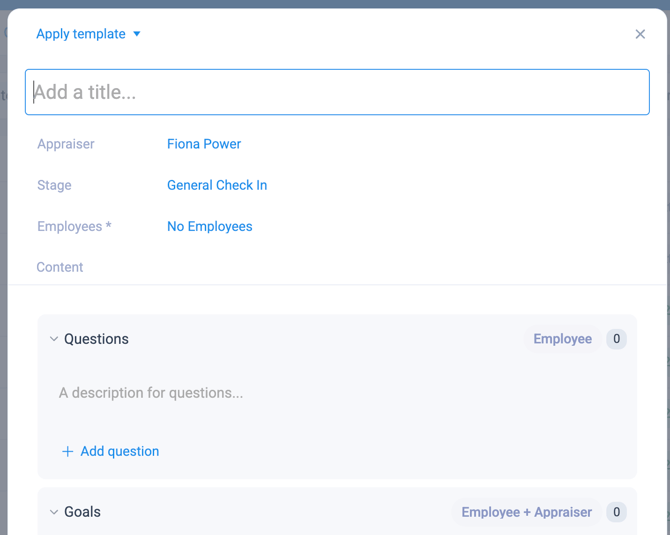The width and height of the screenshot is (670, 535).
Task: Focus the 'Add a title...' field
Action: coord(337,92)
